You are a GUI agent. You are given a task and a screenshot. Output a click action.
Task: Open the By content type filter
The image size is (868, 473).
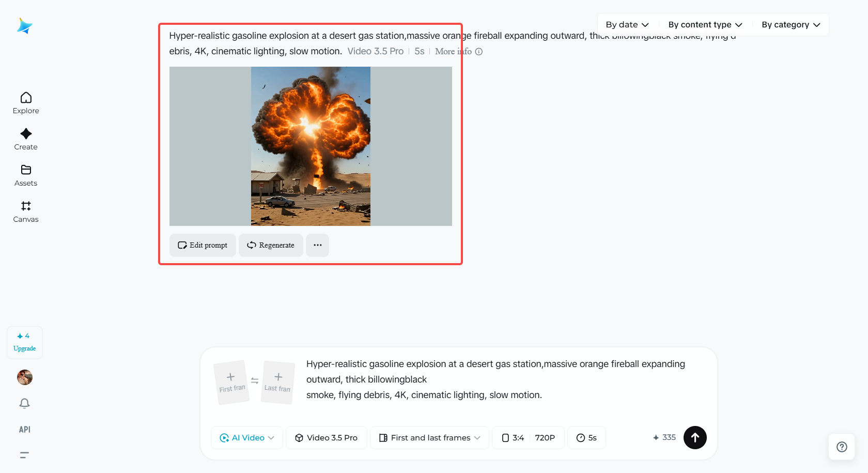click(x=705, y=24)
